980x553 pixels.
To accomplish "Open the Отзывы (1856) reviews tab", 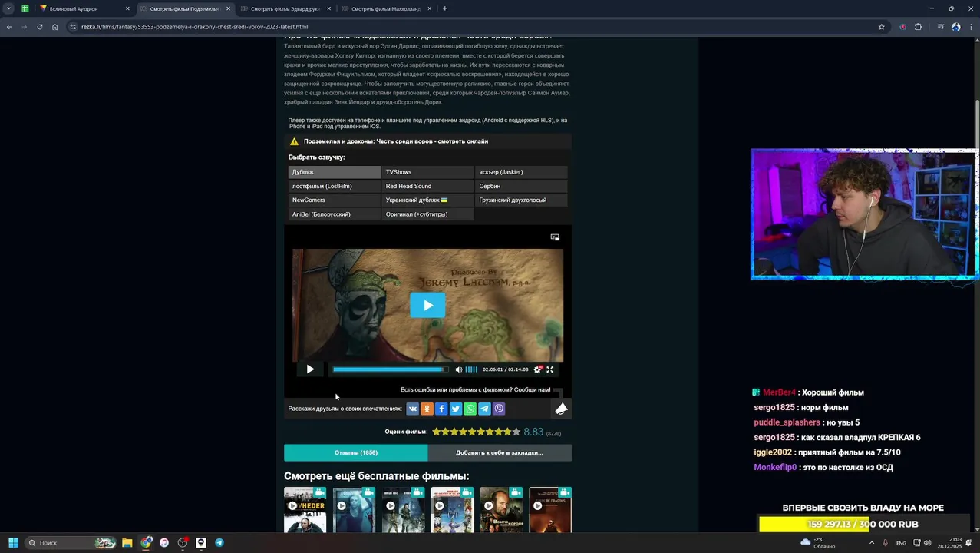I will tap(355, 452).
